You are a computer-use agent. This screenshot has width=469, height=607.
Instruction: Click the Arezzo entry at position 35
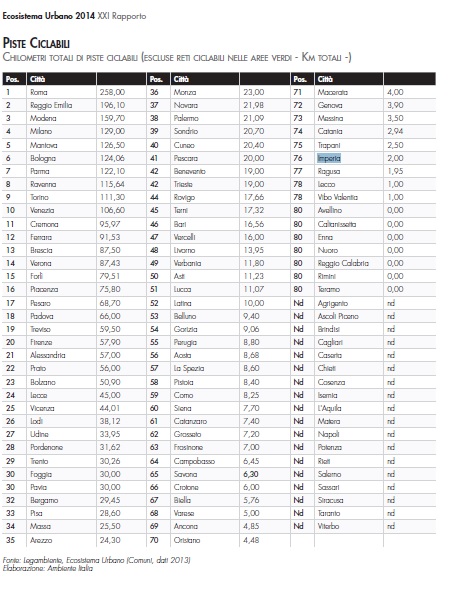[x=41, y=540]
